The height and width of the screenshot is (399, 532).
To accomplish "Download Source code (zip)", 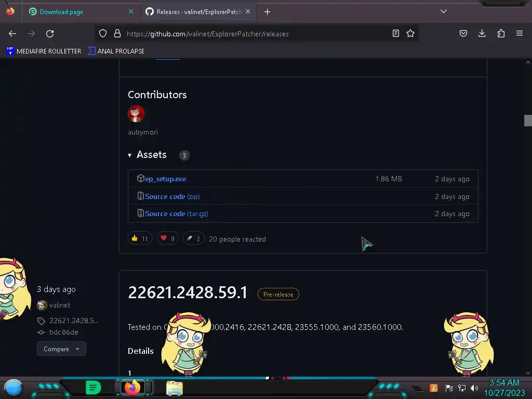I will 172,196.
